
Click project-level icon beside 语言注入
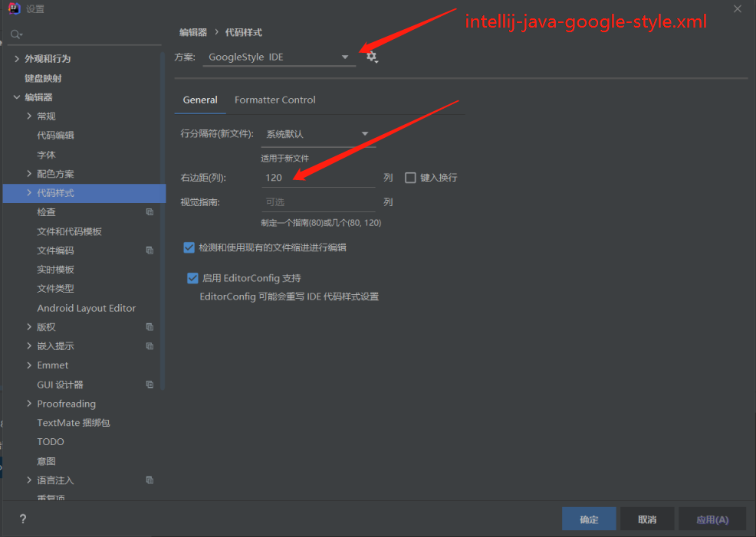(150, 480)
